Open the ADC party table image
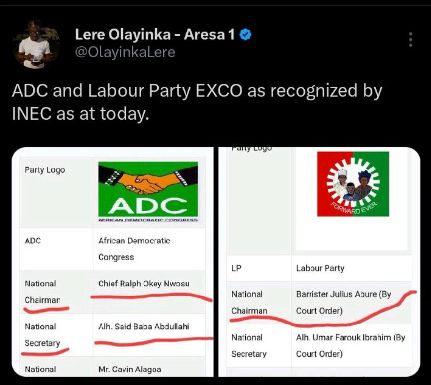This screenshot has width=431, height=385. pos(113,262)
